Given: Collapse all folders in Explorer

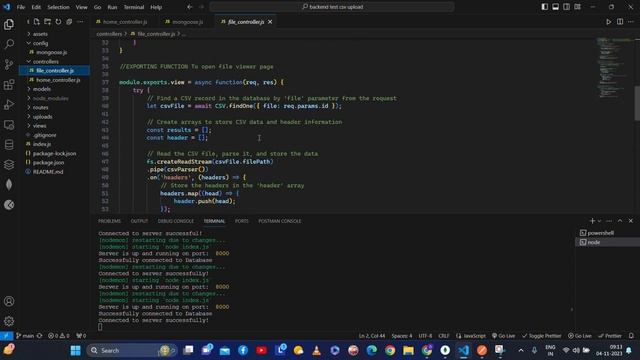Looking at the screenshot, I should pos(69,22).
